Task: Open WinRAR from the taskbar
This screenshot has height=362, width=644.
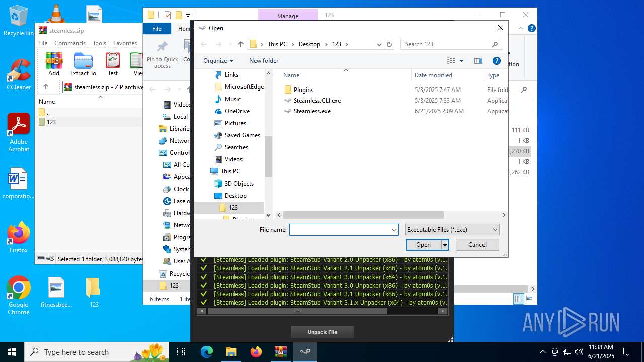Action: click(x=280, y=352)
